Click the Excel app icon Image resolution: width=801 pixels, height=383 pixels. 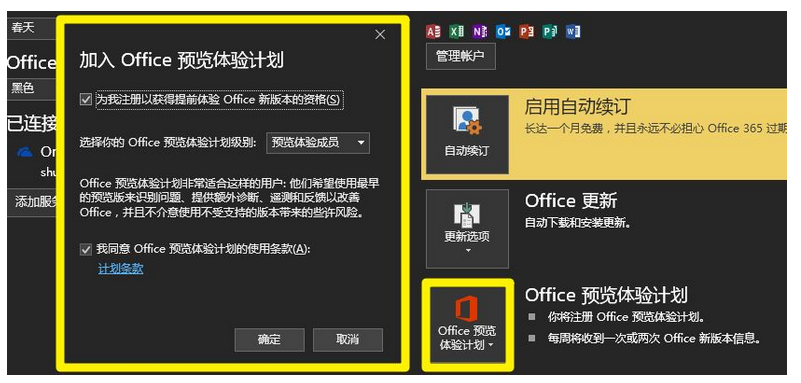457,32
